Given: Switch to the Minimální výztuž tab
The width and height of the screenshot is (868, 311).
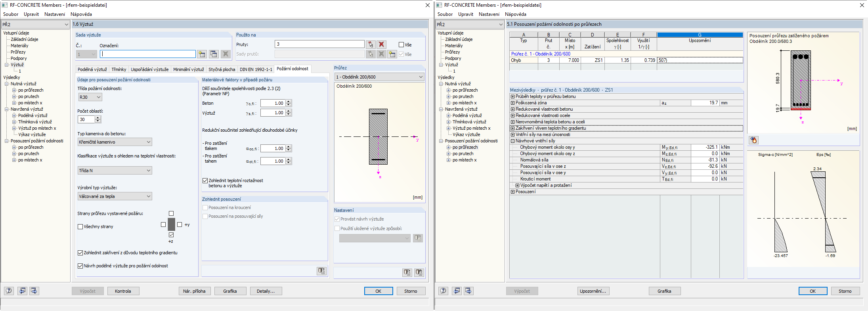Looking at the screenshot, I should click(x=189, y=69).
